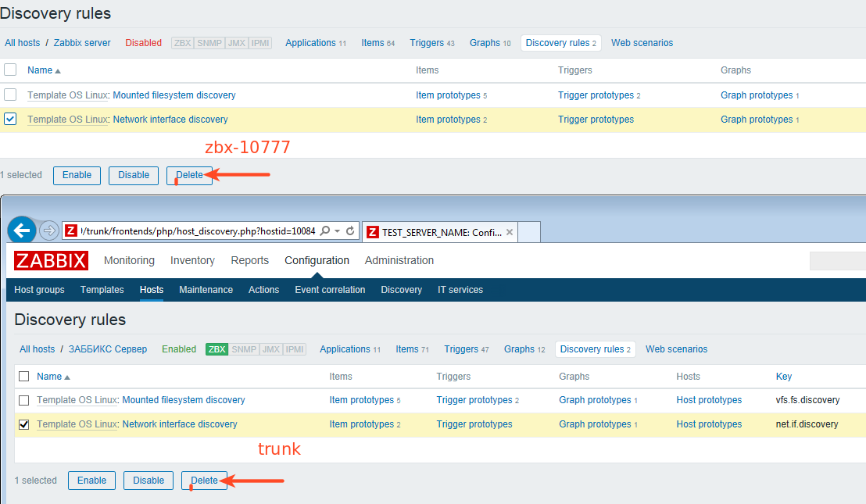Open Triggers 47 tab
This screenshot has height=504, width=866.
[x=466, y=349]
